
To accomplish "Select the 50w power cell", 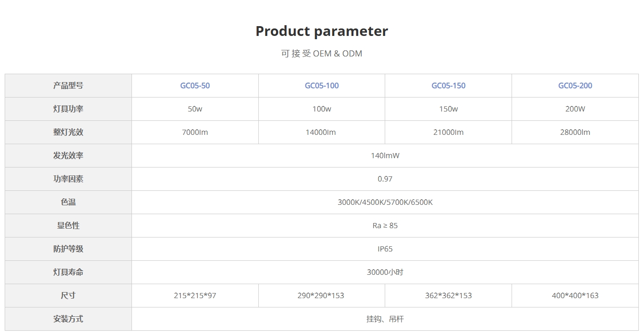I will point(195,109).
